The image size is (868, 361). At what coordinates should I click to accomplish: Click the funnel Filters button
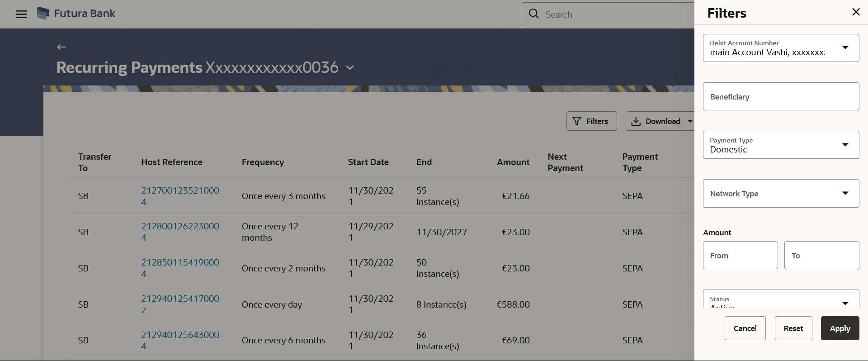(591, 121)
